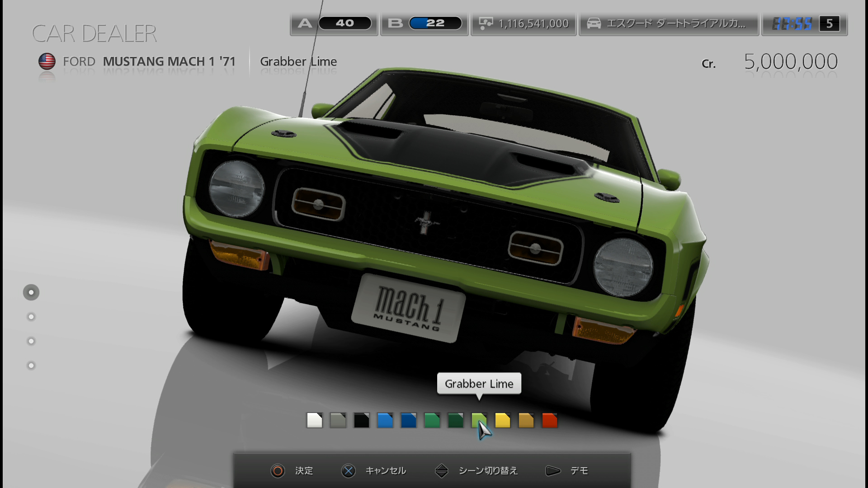Screen dimensions: 868x488
Task: Click the Grabber Lime color name header
Action: [298, 61]
